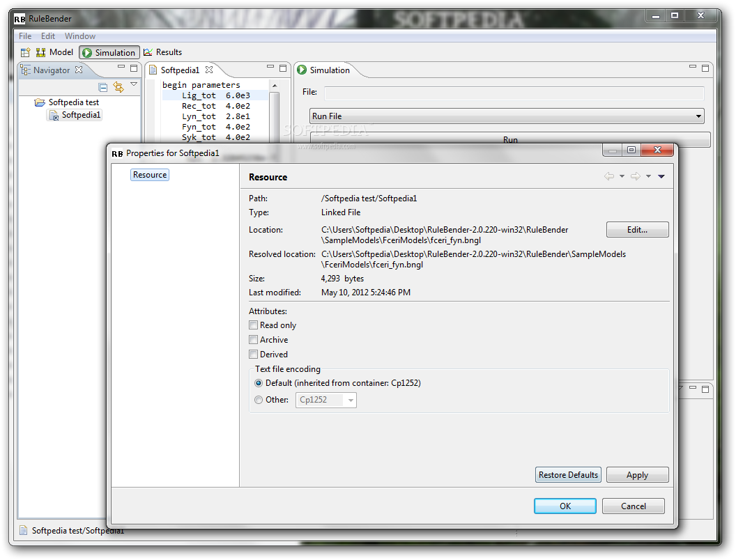Enable the Archive checkbox

[x=254, y=340]
